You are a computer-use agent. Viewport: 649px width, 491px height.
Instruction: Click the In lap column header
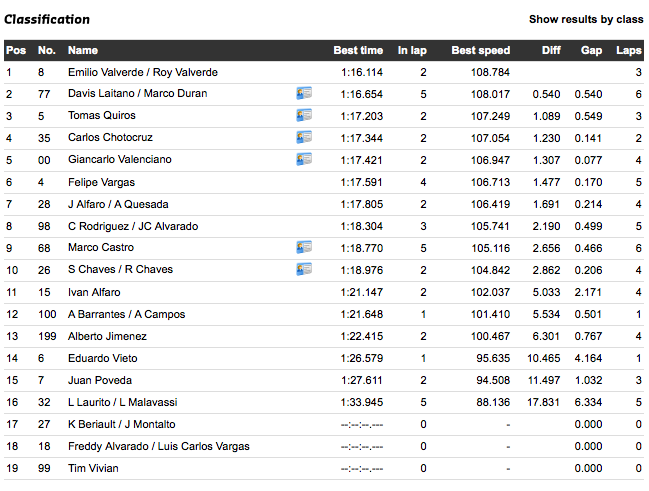coord(411,50)
